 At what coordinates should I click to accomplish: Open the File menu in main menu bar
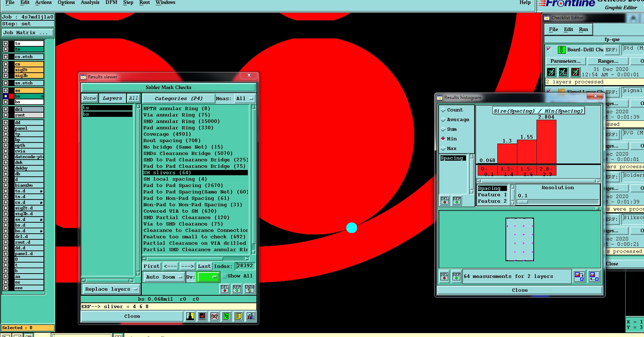(x=10, y=2)
